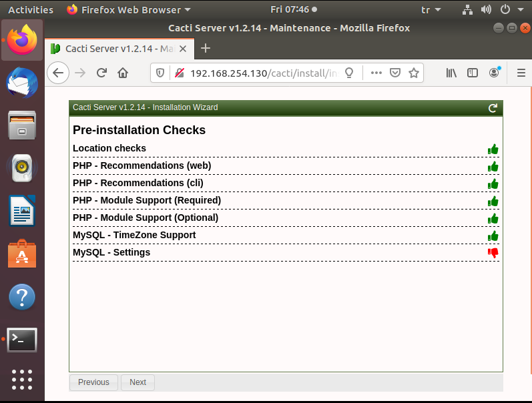Click the thumbs-up for PHP - Recommendations (web)

[493, 166]
